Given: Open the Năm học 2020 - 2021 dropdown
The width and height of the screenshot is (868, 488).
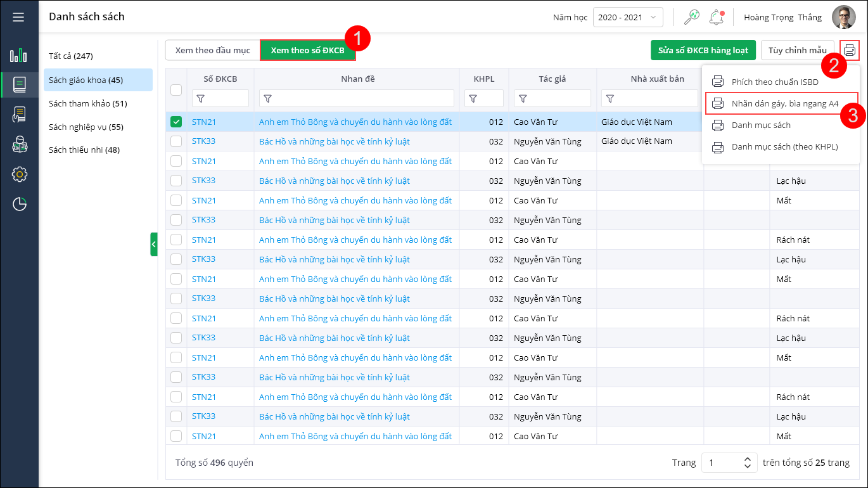Looking at the screenshot, I should point(628,17).
